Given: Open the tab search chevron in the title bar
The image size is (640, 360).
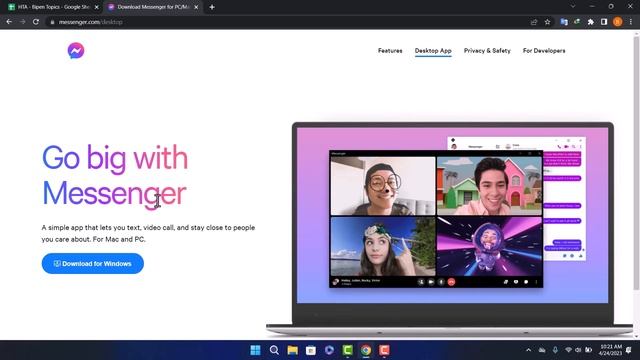Looking at the screenshot, I should point(573,6).
